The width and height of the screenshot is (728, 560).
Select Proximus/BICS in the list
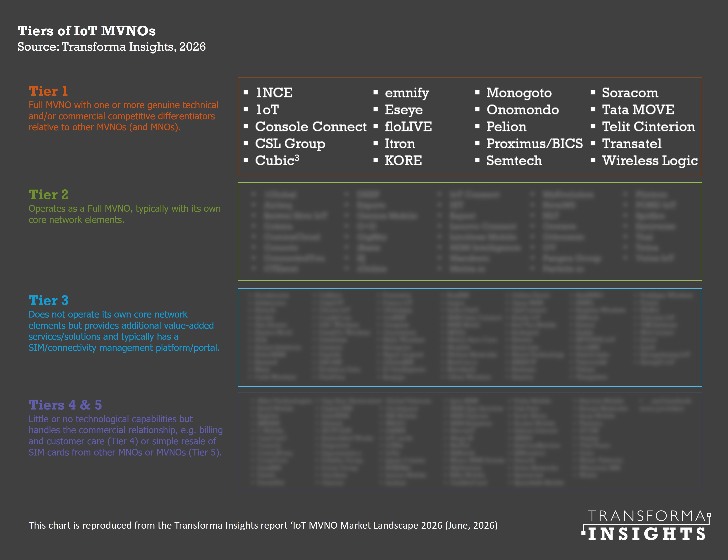click(534, 144)
